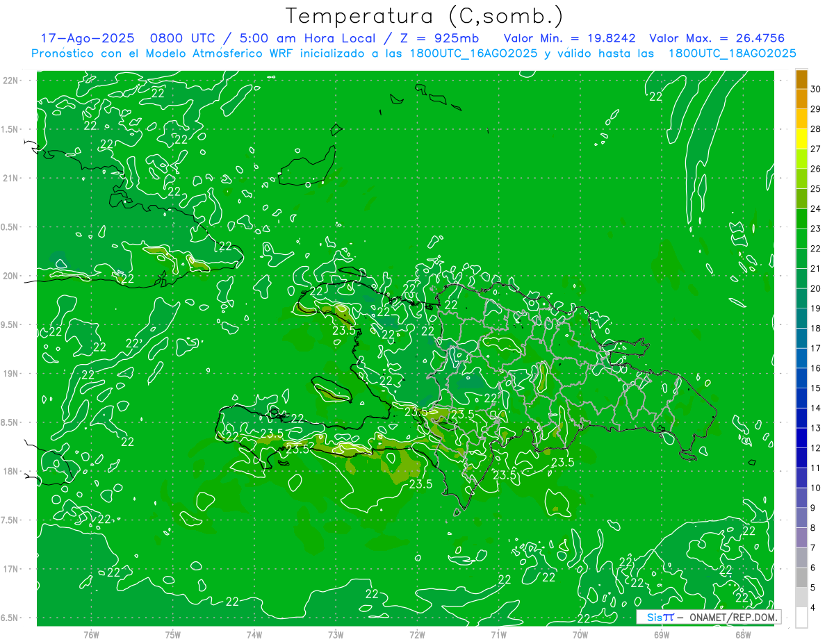The height and width of the screenshot is (644, 834).
Task: Click the "20N" latitude axis label
Action: (x=10, y=276)
